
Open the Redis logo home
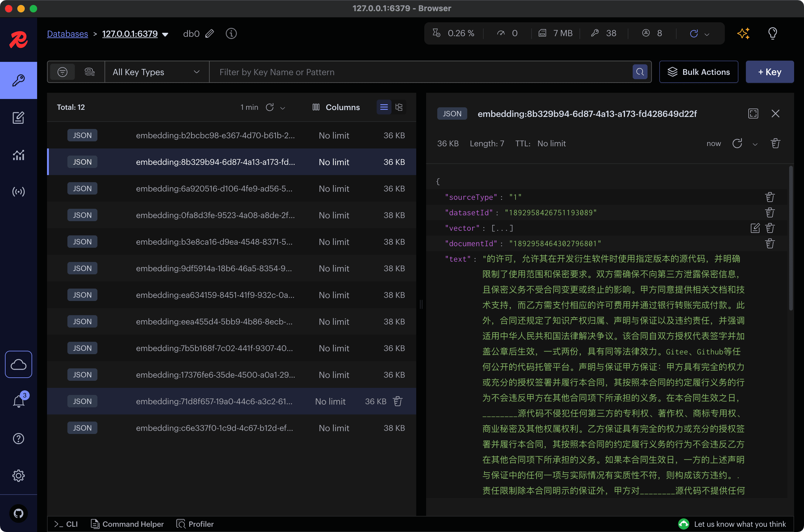click(18, 40)
